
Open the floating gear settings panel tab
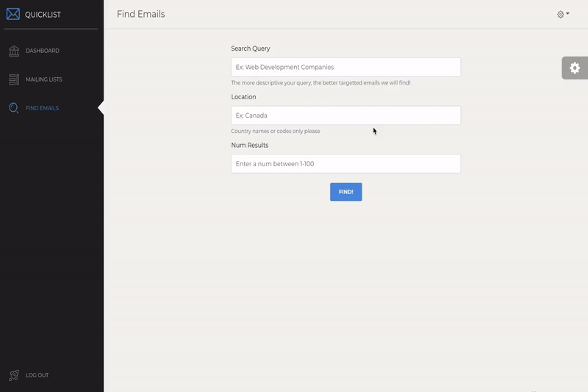(575, 68)
